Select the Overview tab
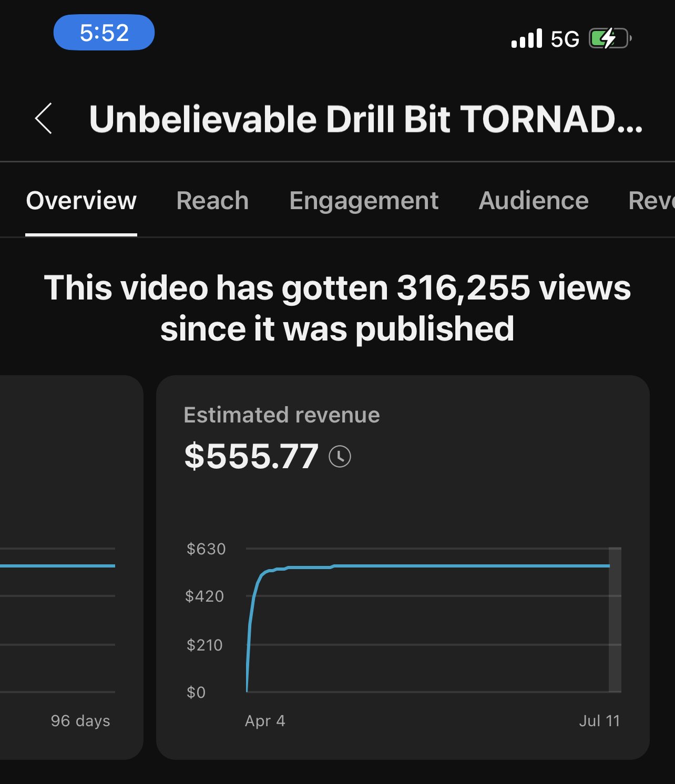 (x=81, y=201)
